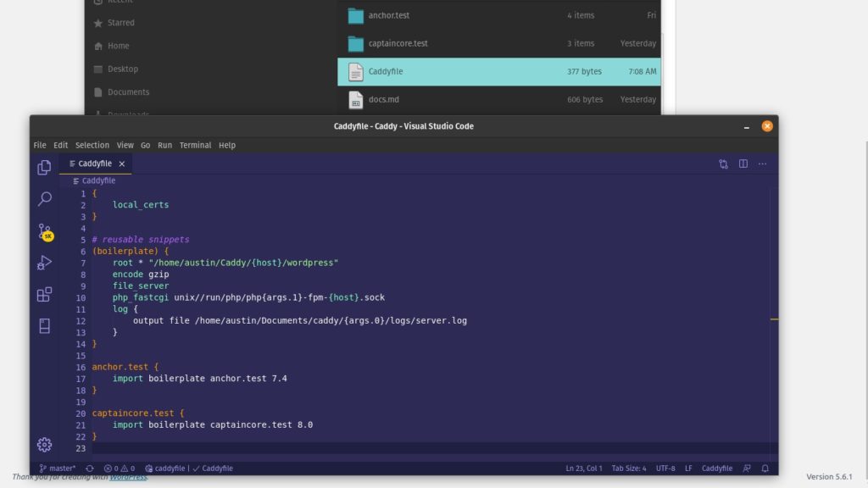Click the Caddyfile breadcrumb item

coord(98,180)
